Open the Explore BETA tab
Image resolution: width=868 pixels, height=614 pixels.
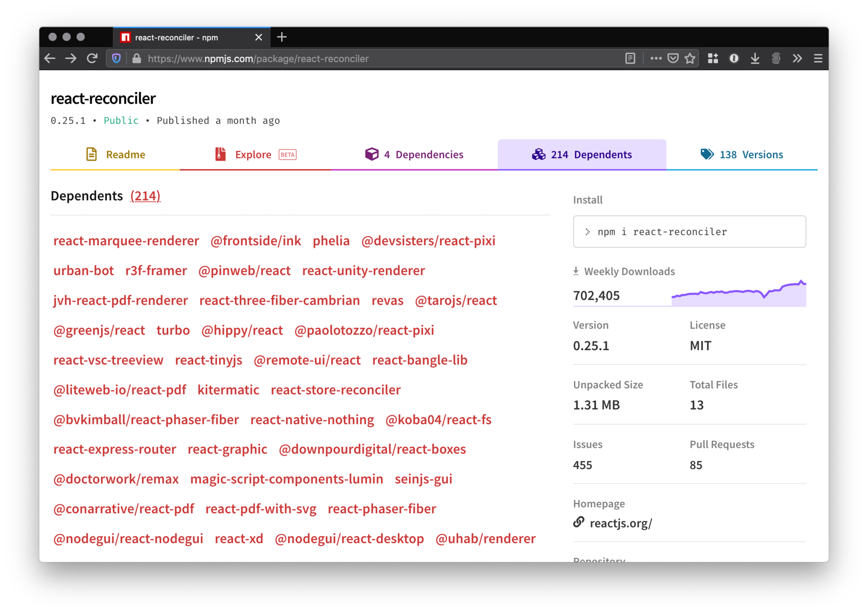255,154
